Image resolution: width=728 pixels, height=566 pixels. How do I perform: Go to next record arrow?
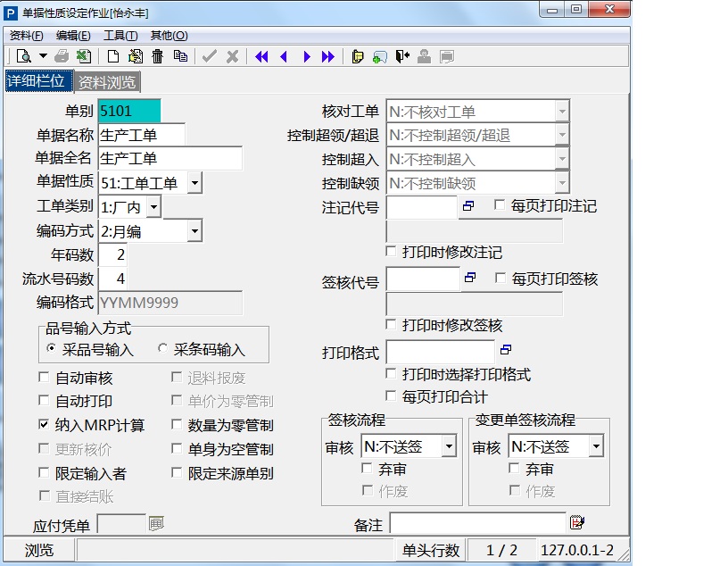(x=306, y=57)
